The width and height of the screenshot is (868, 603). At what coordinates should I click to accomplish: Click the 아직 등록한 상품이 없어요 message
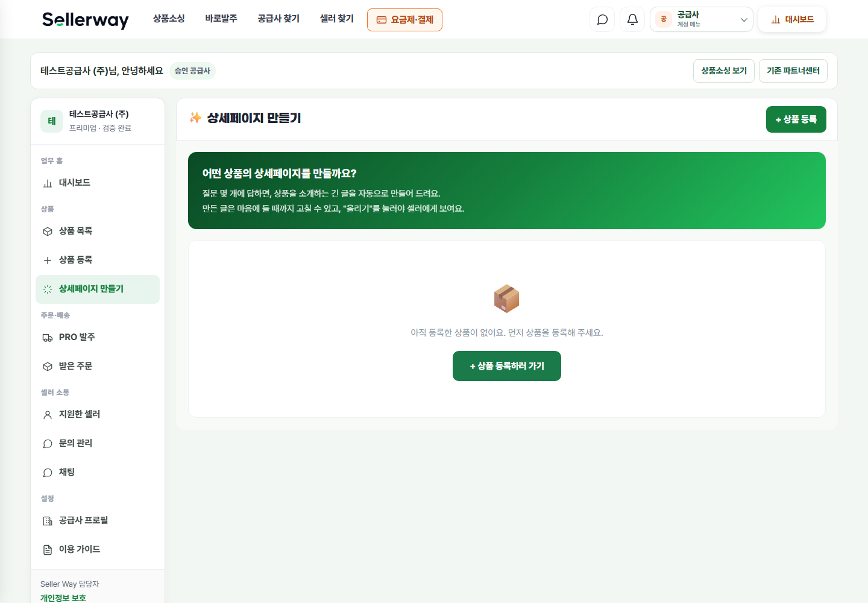click(507, 332)
